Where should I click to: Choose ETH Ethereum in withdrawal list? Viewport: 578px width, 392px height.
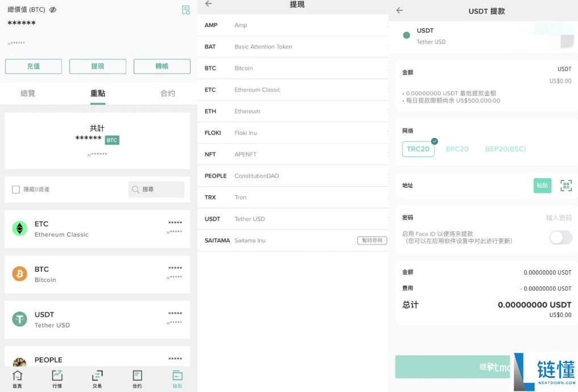pos(293,111)
